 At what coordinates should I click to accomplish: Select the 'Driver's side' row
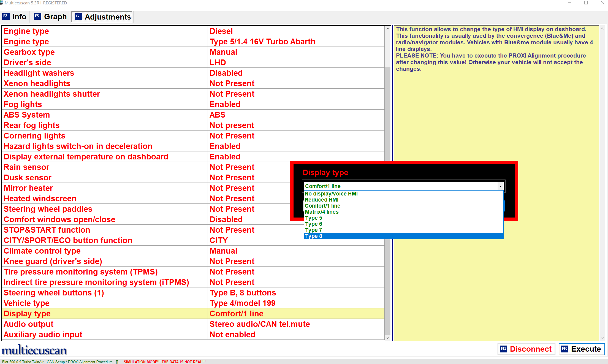pos(193,63)
